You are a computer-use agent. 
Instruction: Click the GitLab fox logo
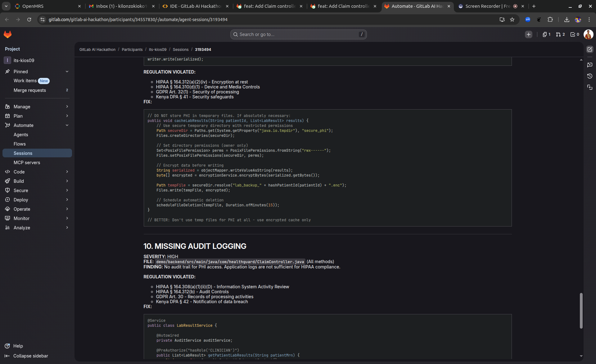tap(8, 34)
